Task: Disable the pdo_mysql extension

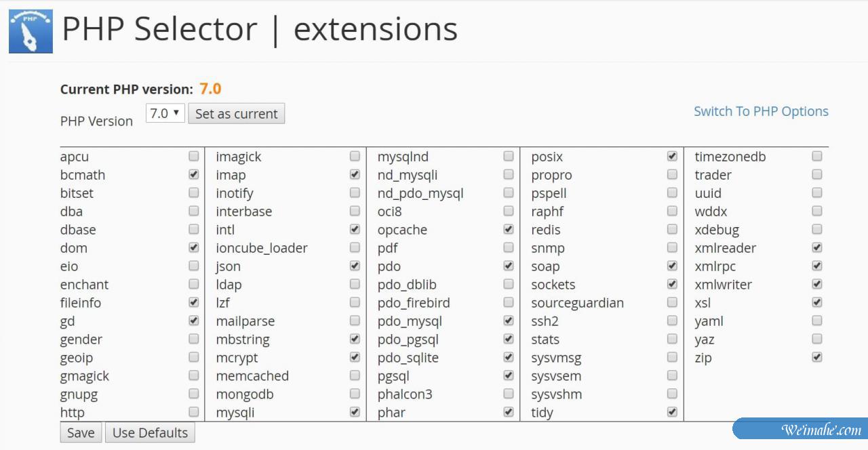Action: coord(509,321)
